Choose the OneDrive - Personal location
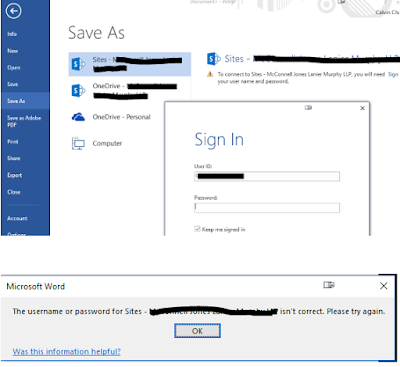 (121, 117)
